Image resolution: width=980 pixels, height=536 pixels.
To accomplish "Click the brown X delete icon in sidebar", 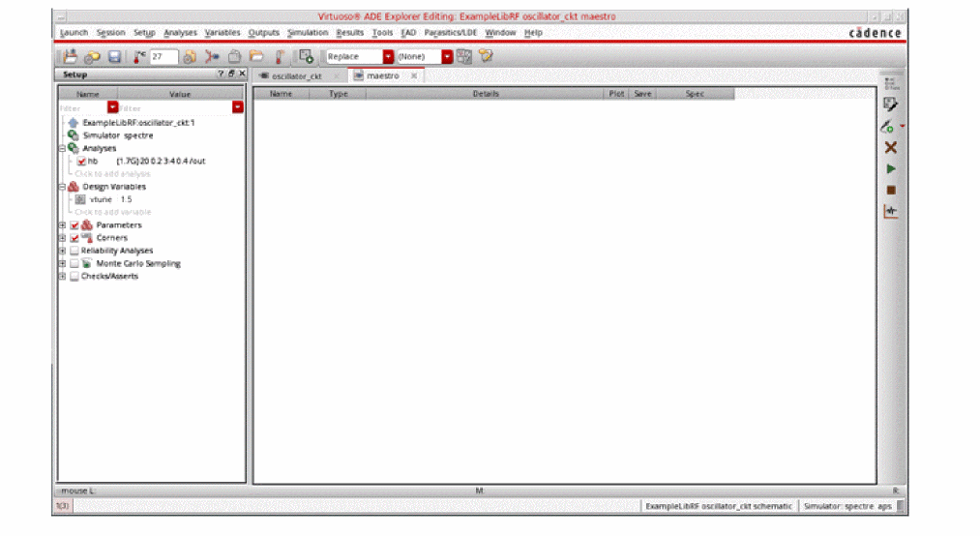I will point(891,147).
